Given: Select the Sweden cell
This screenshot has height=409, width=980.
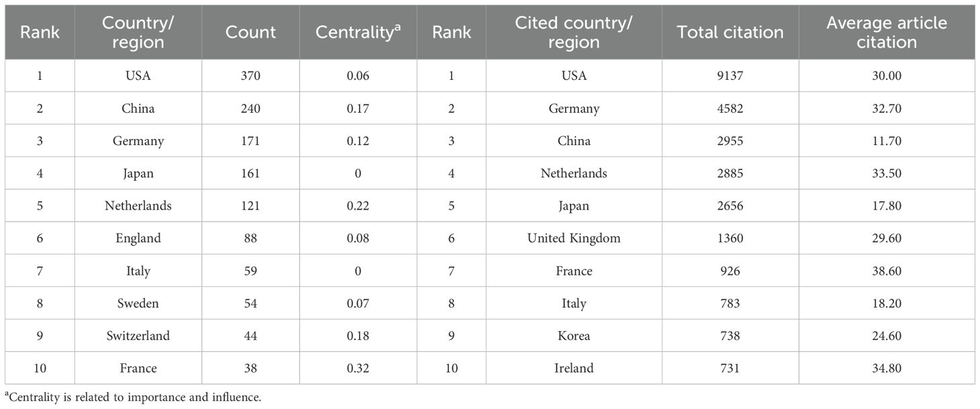Looking at the screenshot, I should point(138,303).
